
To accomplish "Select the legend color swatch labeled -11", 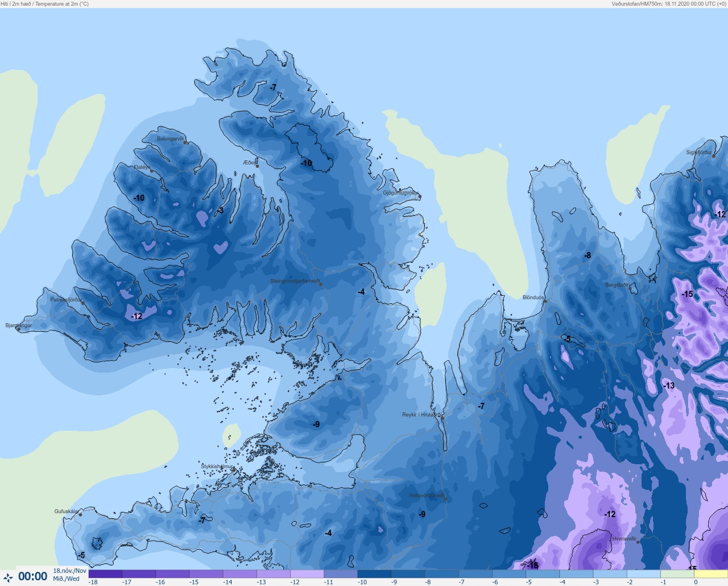I will (x=340, y=574).
